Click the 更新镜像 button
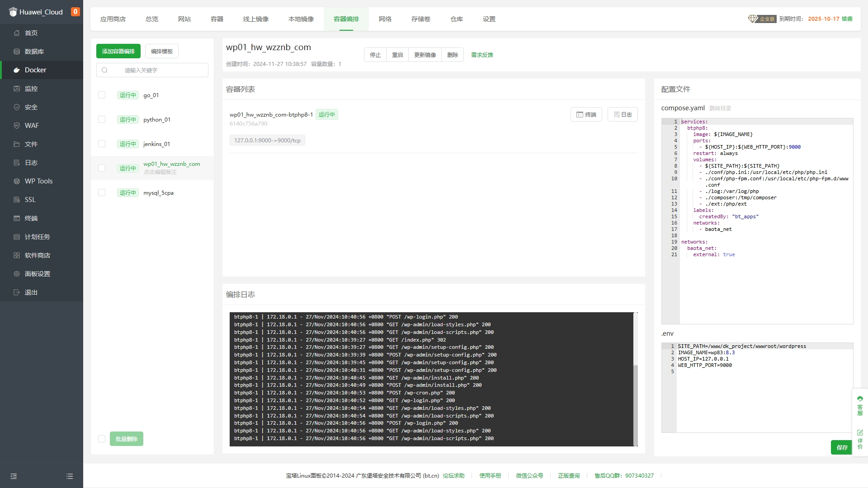This screenshot has height=488, width=868. point(425,55)
